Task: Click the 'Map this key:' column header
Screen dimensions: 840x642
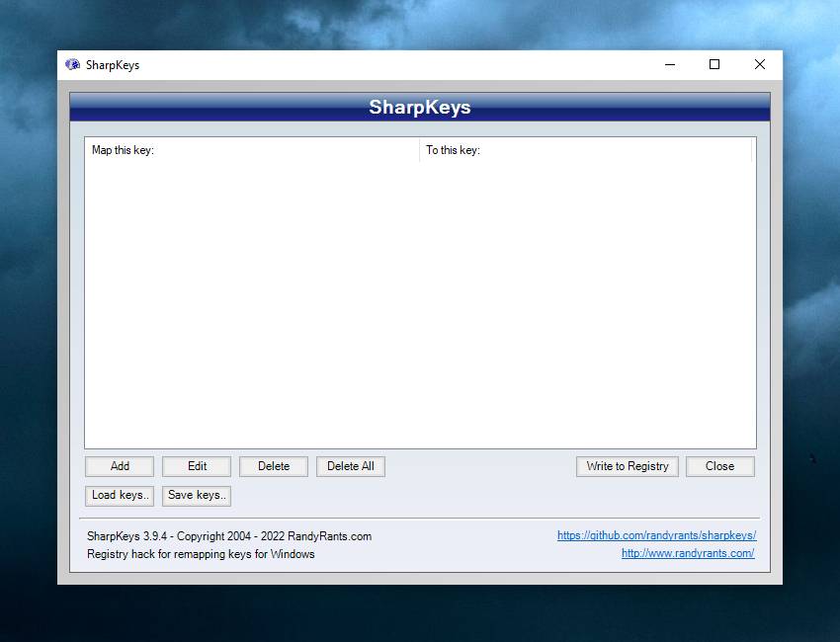Action: click(252, 150)
